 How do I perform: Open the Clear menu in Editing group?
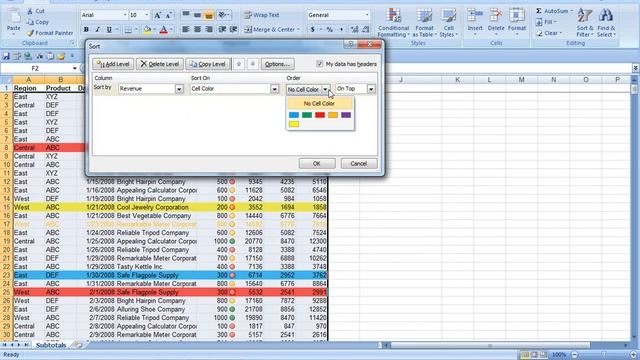(549, 33)
